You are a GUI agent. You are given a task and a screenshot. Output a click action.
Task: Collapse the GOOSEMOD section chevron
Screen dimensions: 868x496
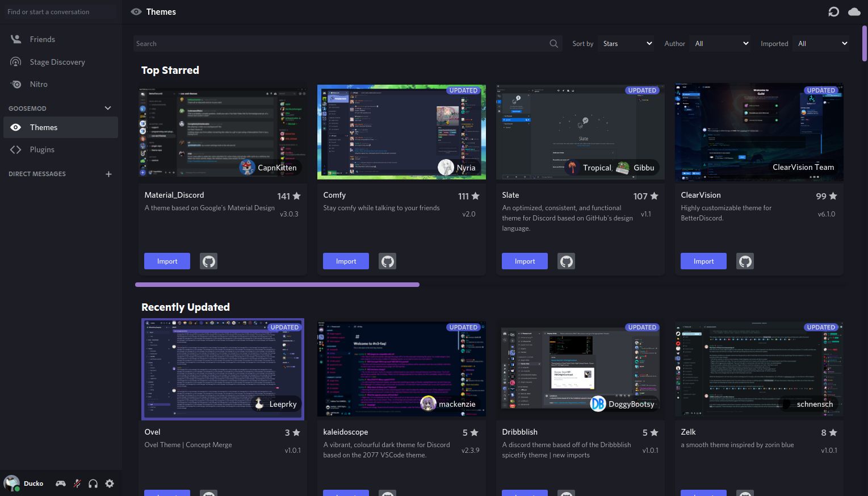107,108
